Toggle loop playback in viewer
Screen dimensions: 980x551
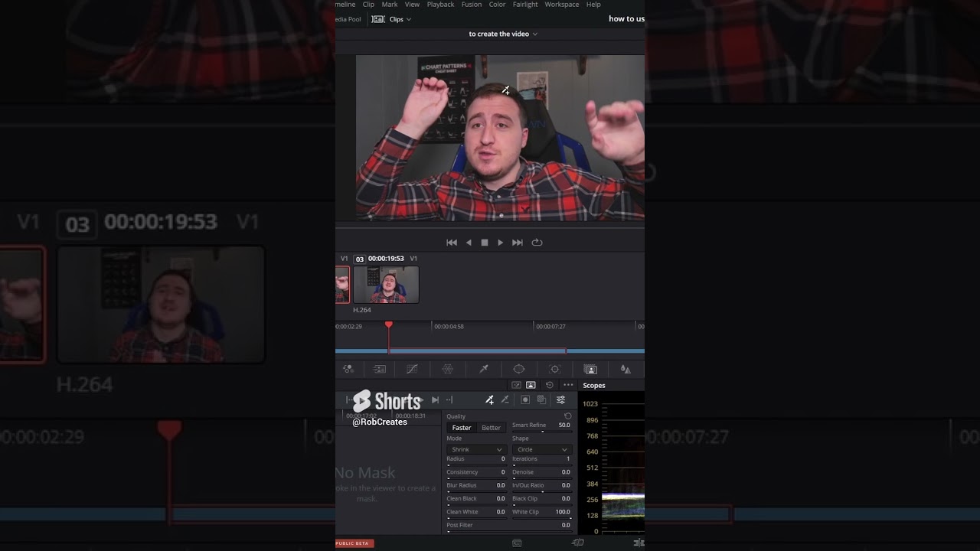point(537,243)
